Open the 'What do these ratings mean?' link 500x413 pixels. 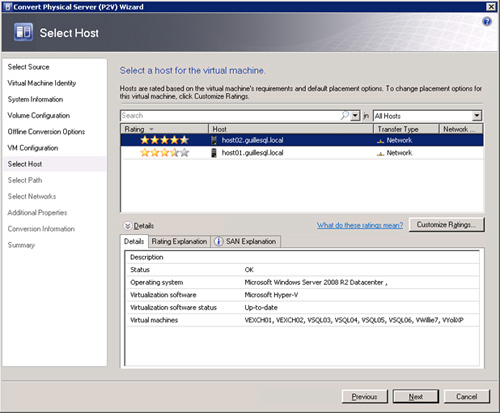360,225
